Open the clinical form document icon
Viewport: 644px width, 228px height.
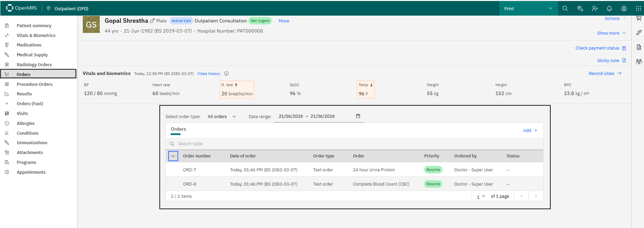pos(639,47)
